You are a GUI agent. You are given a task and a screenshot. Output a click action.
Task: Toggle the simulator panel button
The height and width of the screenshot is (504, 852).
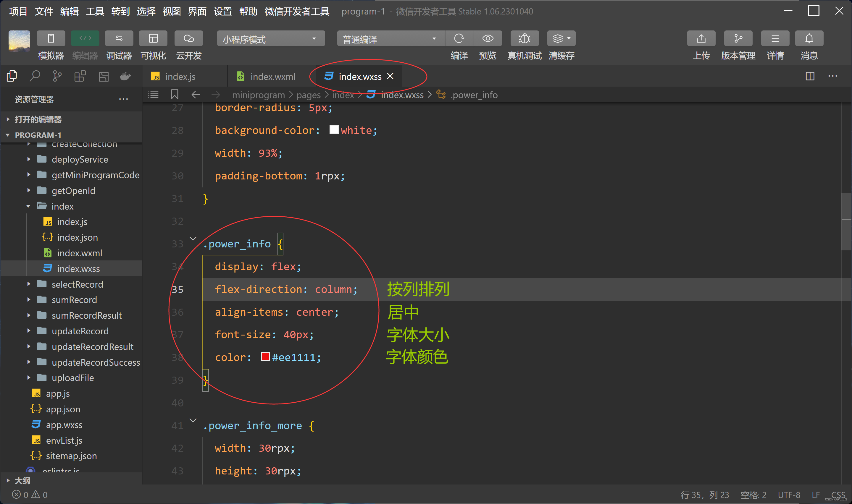click(51, 38)
